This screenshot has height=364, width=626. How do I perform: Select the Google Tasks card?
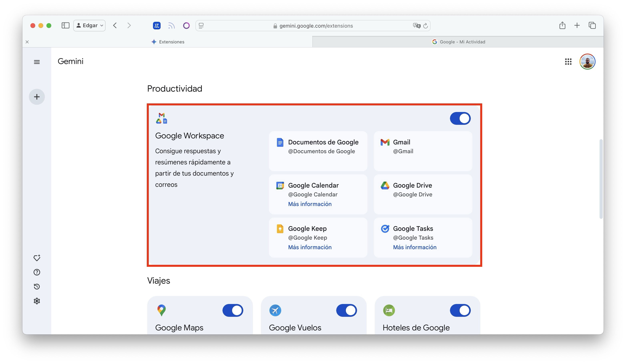pyautogui.click(x=423, y=237)
